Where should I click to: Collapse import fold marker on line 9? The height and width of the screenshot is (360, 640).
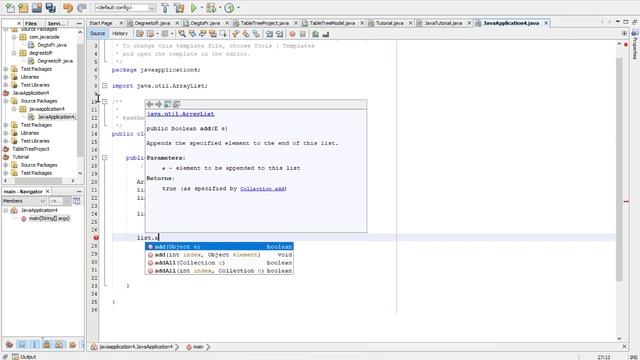click(x=104, y=86)
